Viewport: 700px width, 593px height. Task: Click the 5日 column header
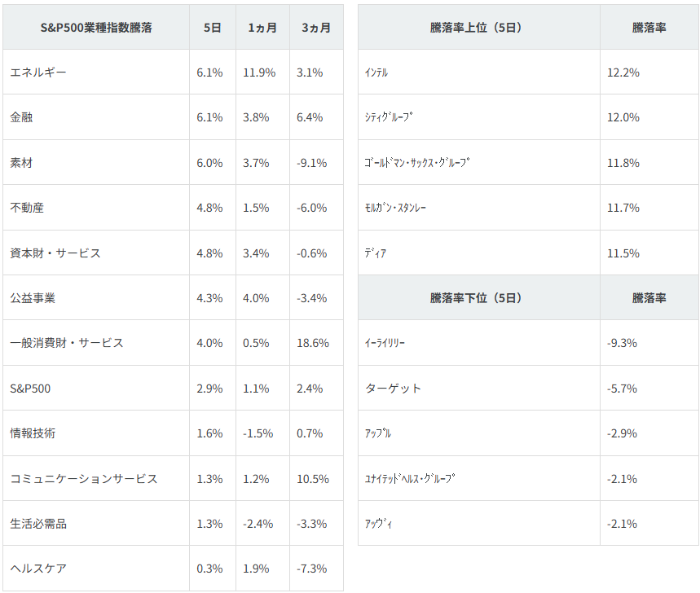click(212, 27)
